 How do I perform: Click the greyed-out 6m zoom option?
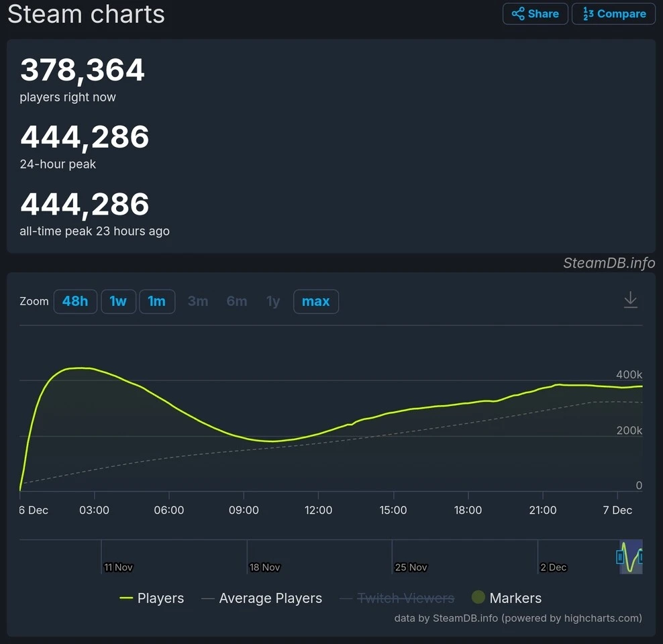[x=236, y=302]
